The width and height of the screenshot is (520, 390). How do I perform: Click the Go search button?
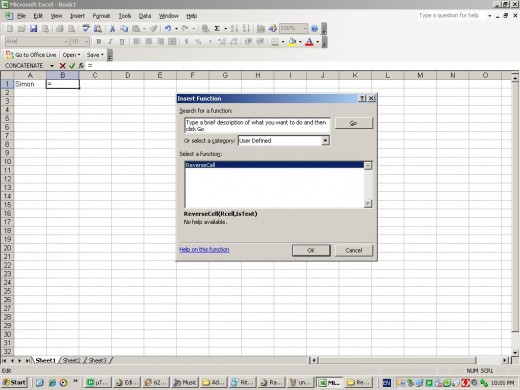coord(354,123)
